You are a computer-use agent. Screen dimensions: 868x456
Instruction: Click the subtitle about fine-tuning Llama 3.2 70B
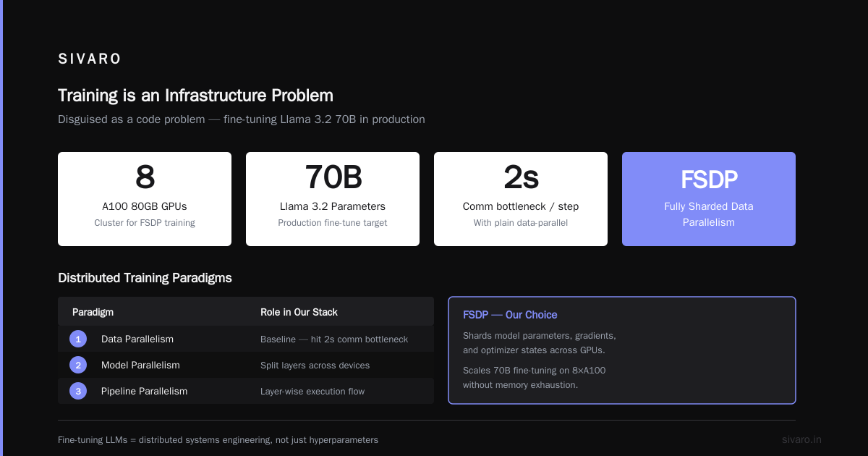(x=242, y=119)
